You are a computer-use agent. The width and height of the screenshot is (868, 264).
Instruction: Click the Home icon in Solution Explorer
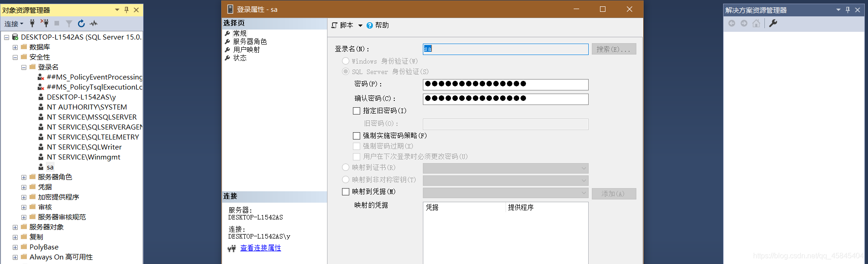tap(756, 23)
